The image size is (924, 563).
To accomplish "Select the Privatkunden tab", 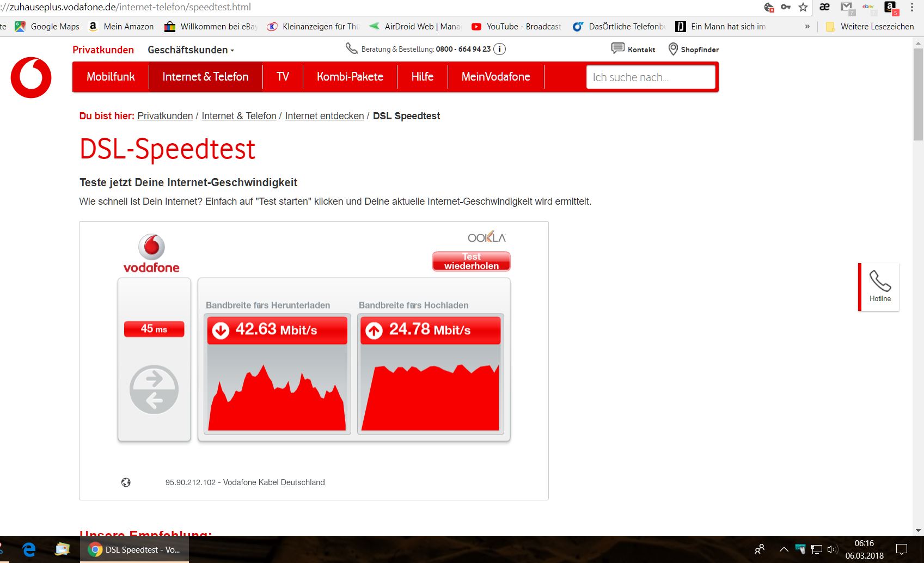I will pyautogui.click(x=103, y=50).
